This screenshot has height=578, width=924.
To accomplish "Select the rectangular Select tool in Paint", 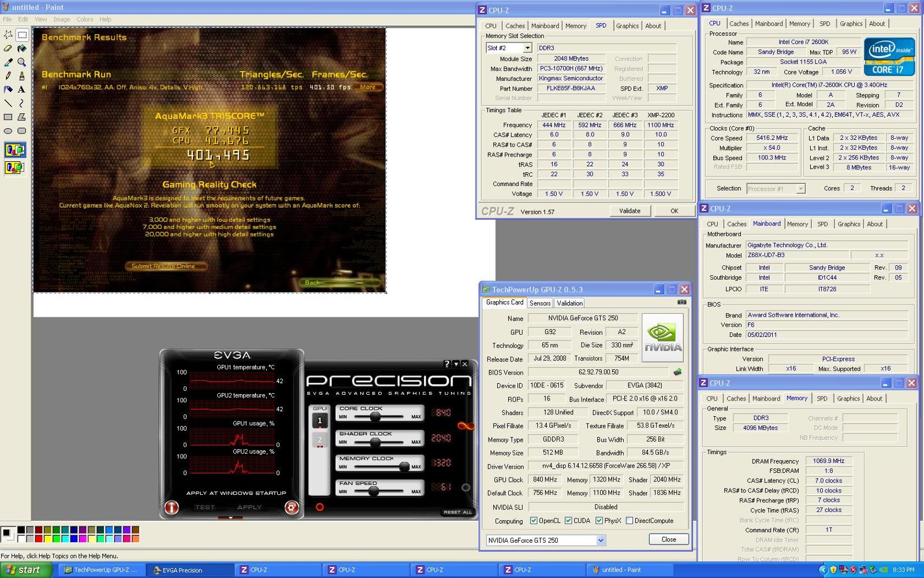I will click(x=22, y=35).
